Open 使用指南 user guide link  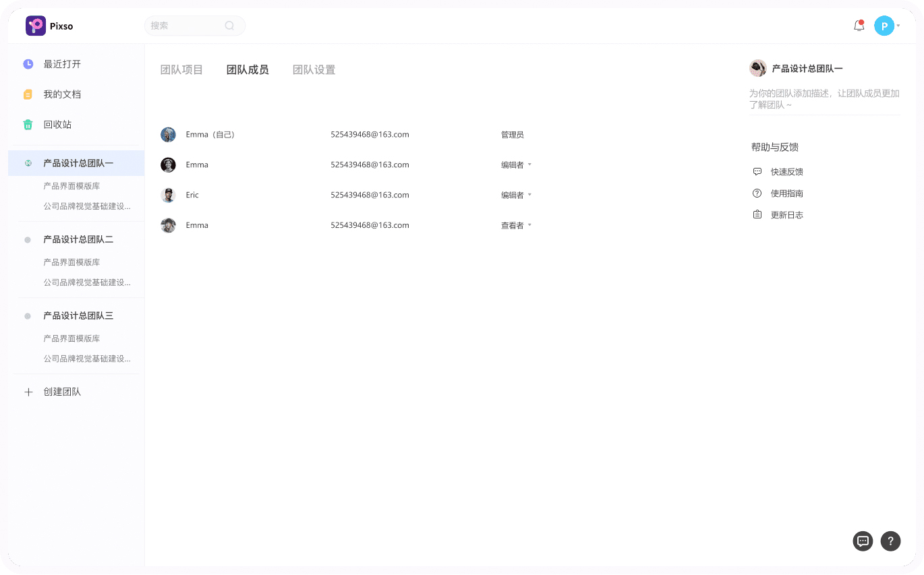(786, 193)
